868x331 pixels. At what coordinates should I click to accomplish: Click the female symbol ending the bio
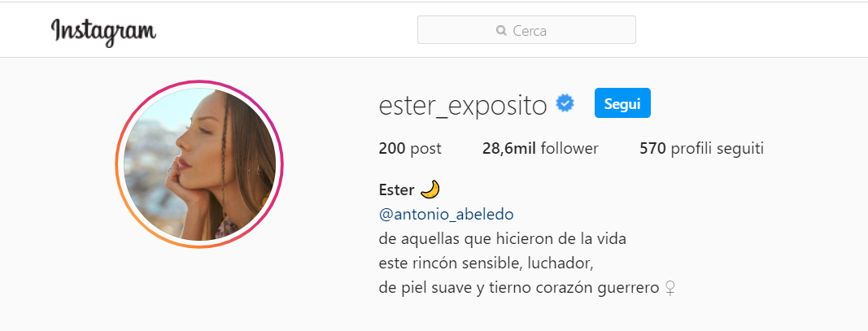670,288
